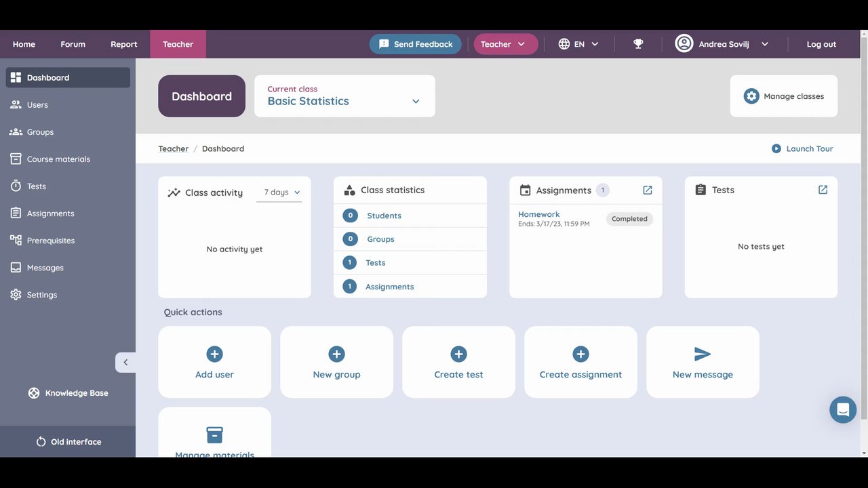Click the Completed status badge

(629, 219)
